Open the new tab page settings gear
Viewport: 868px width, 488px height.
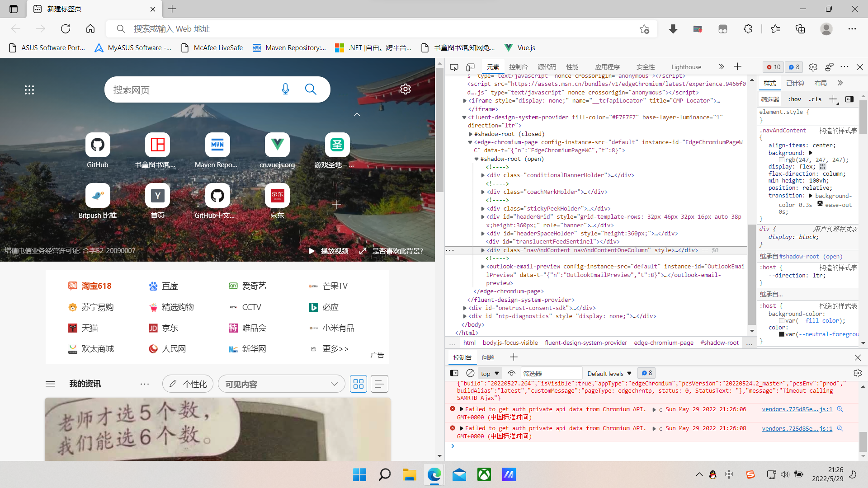(x=406, y=89)
